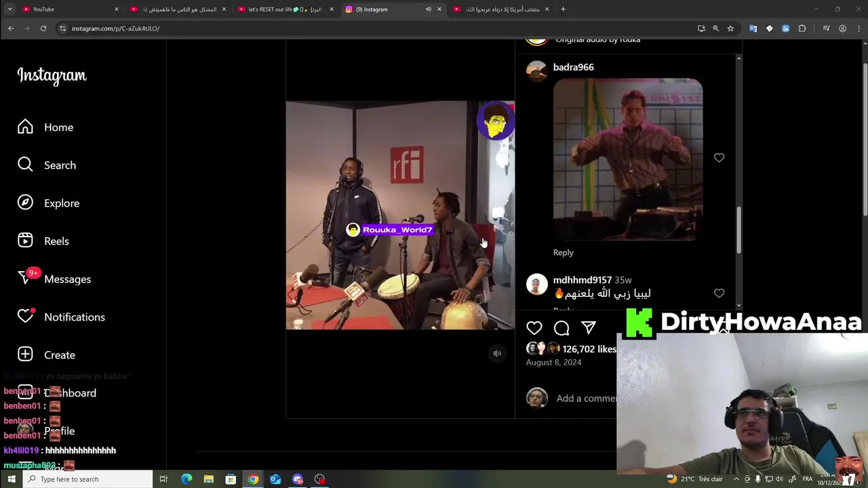Launch Microsoft Edge from taskbar
The height and width of the screenshot is (488, 868).
(186, 479)
